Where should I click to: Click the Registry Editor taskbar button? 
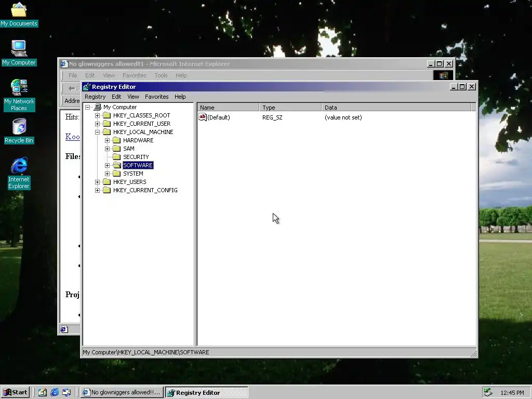click(x=207, y=393)
